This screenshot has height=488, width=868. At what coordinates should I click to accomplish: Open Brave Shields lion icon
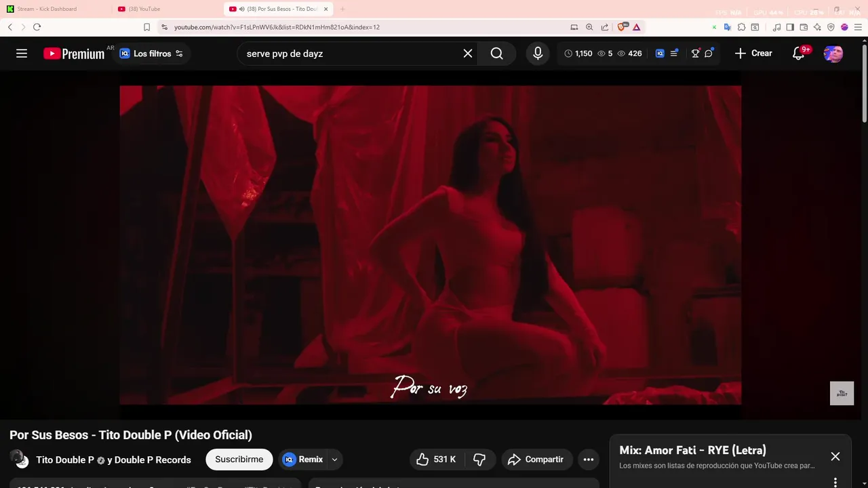(x=622, y=27)
